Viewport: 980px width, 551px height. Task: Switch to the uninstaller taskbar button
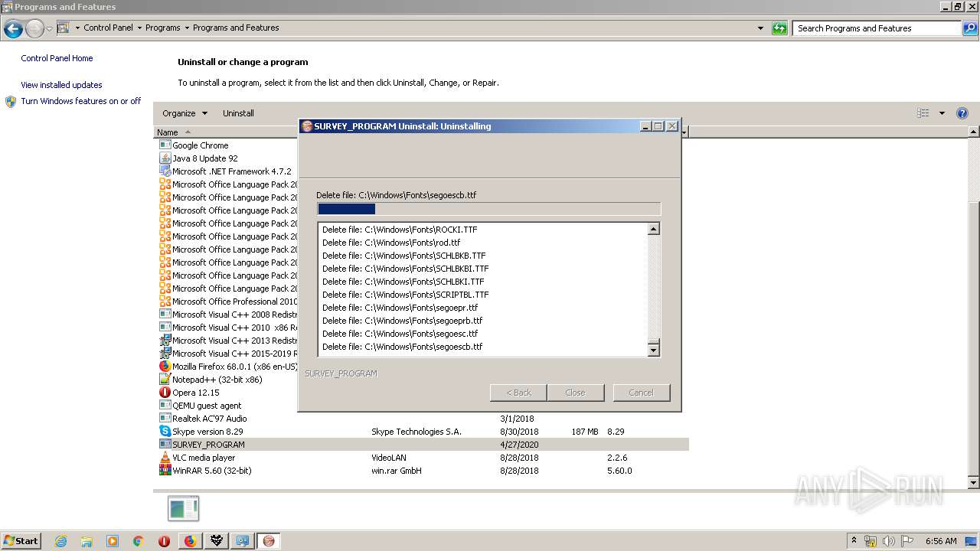pyautogui.click(x=269, y=541)
